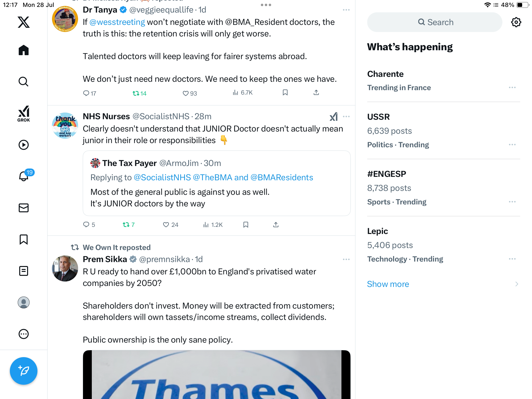The image size is (532, 399).
Task: Open search settings gear icon
Action: [x=516, y=22]
